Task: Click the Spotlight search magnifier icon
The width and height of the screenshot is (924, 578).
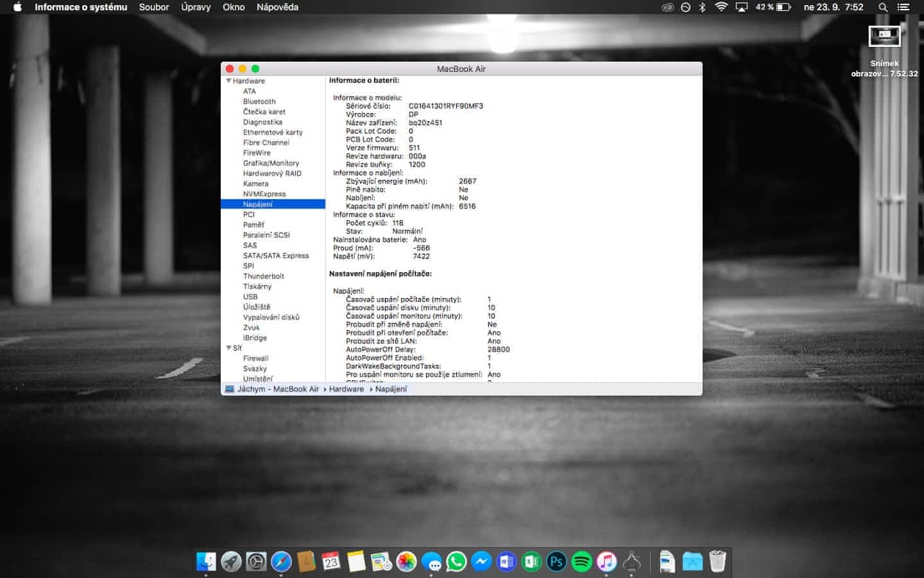Action: (x=883, y=7)
